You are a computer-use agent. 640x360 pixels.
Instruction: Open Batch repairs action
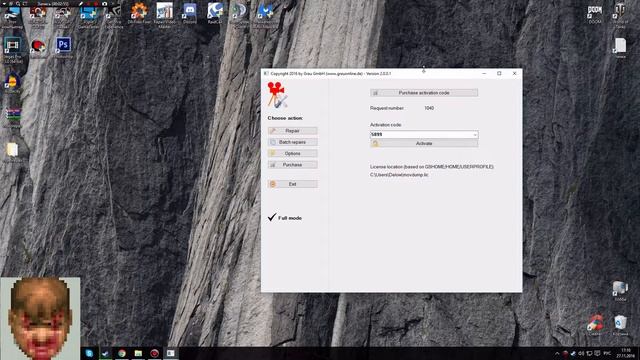pos(293,142)
